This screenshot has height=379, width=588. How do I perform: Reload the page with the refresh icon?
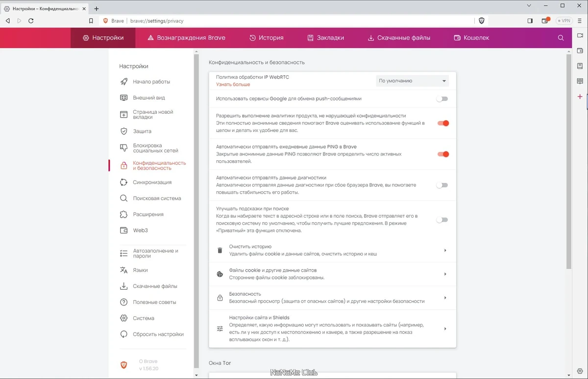coord(31,21)
